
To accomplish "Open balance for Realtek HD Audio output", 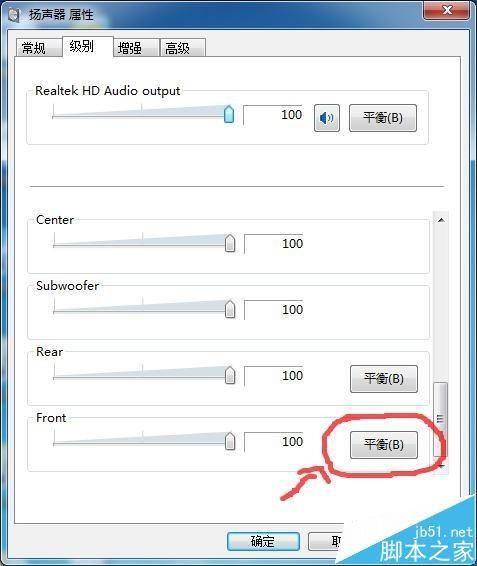I will (383, 118).
